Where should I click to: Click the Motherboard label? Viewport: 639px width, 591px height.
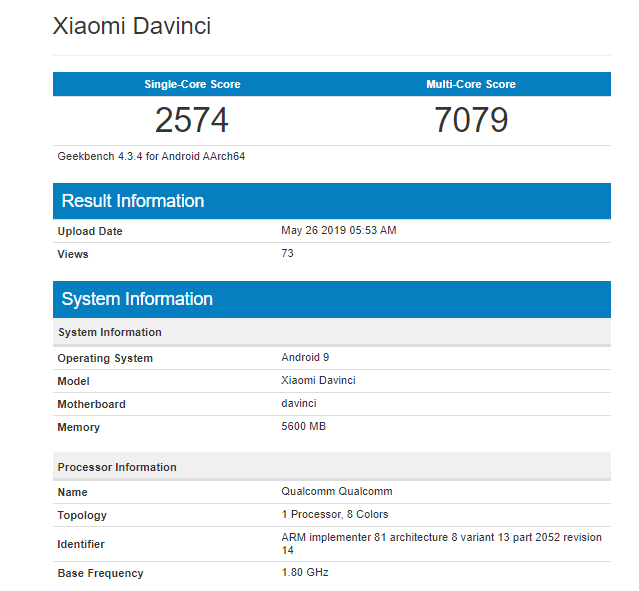click(92, 404)
